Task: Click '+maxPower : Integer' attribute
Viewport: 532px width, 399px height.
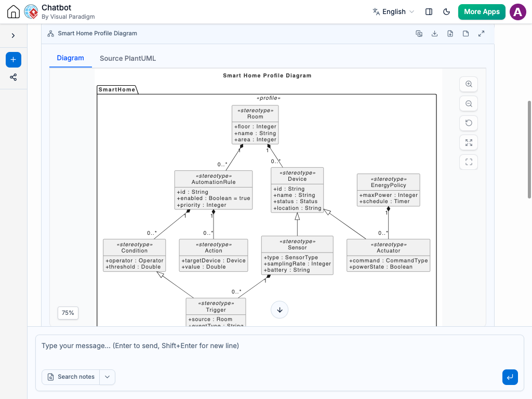Action: [x=389, y=195]
